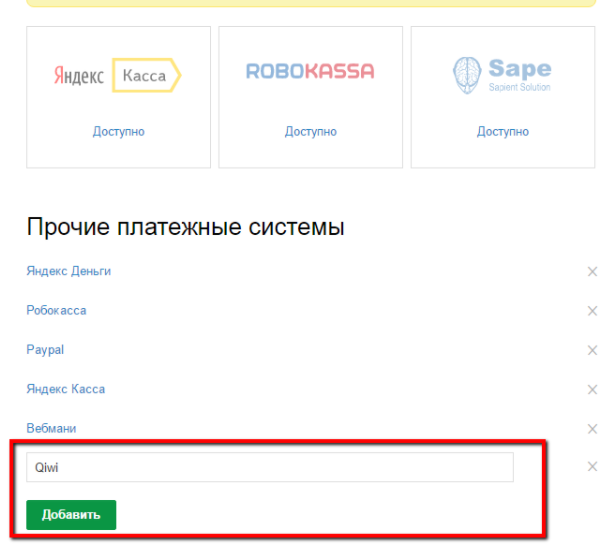Open the Яндекс Касса list entry

pyautogui.click(x=66, y=389)
